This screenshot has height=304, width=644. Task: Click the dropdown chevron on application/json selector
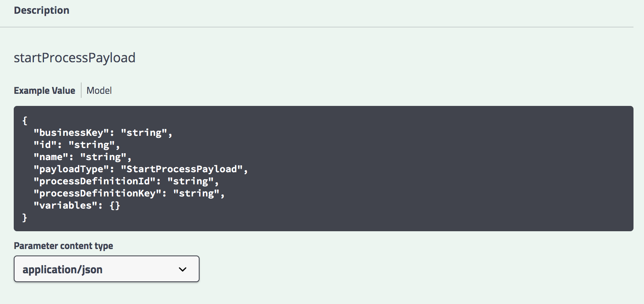point(183,269)
